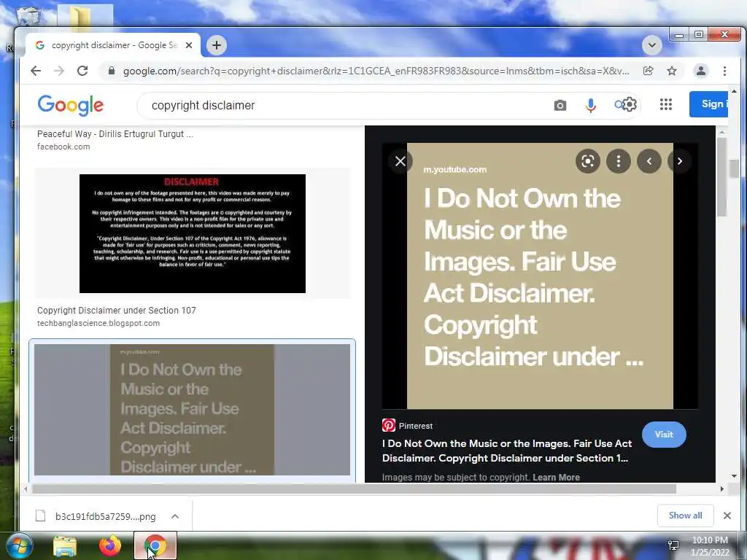The height and width of the screenshot is (560, 747).
Task: Open a new browser tab
Action: 216,45
